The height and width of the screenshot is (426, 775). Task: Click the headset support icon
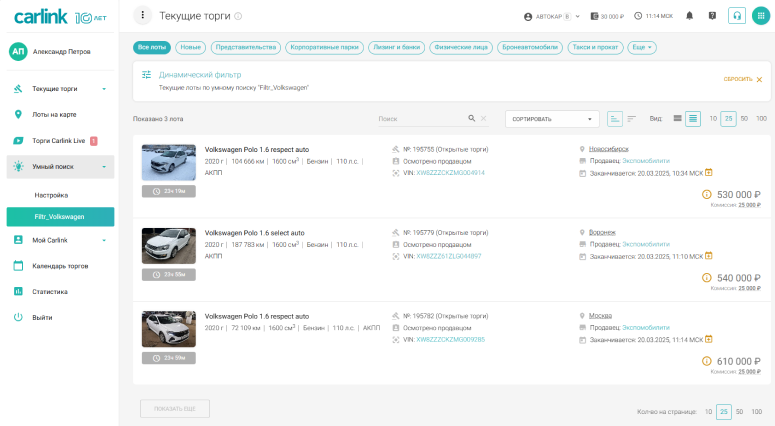click(737, 16)
